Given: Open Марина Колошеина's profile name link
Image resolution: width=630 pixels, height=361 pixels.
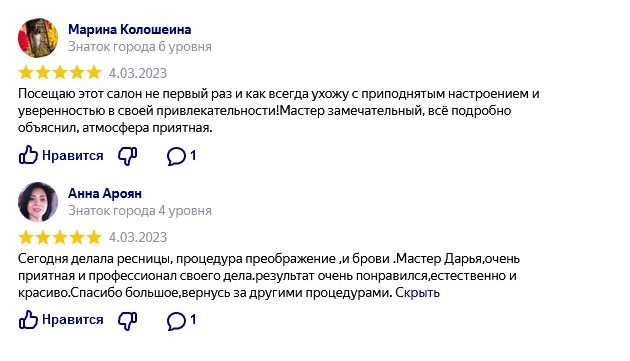Looking at the screenshot, I should tap(129, 29).
